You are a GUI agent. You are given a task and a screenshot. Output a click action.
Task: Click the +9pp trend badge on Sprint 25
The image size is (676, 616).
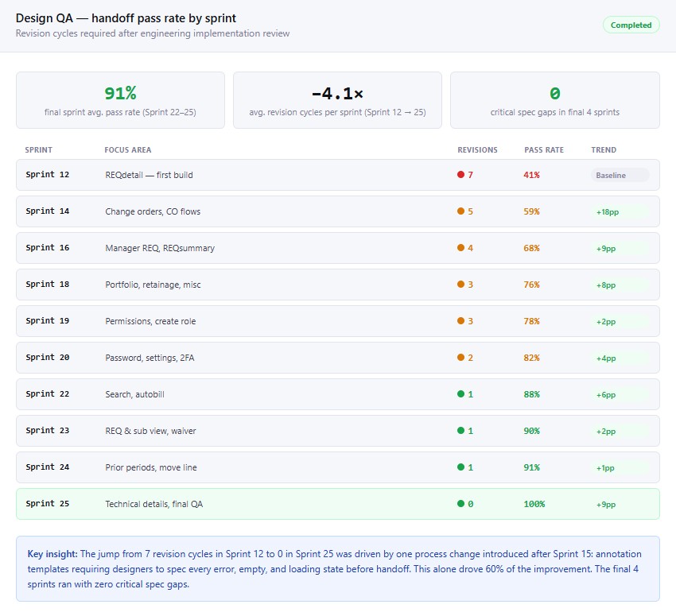click(607, 504)
